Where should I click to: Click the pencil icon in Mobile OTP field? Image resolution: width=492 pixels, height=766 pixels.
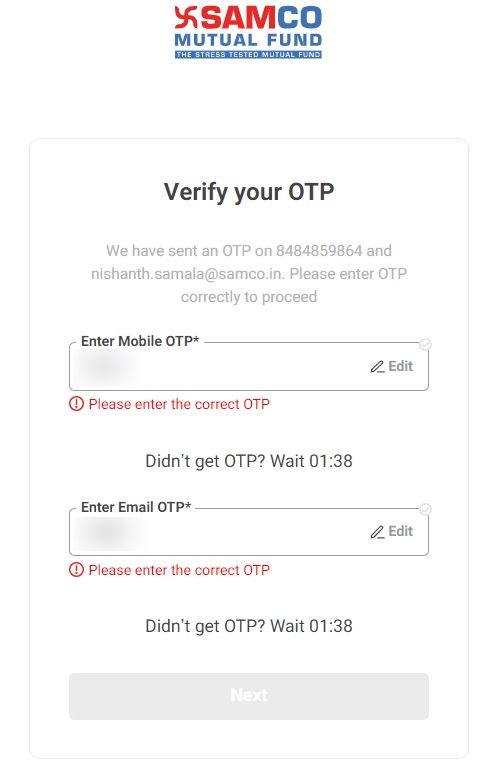click(377, 367)
